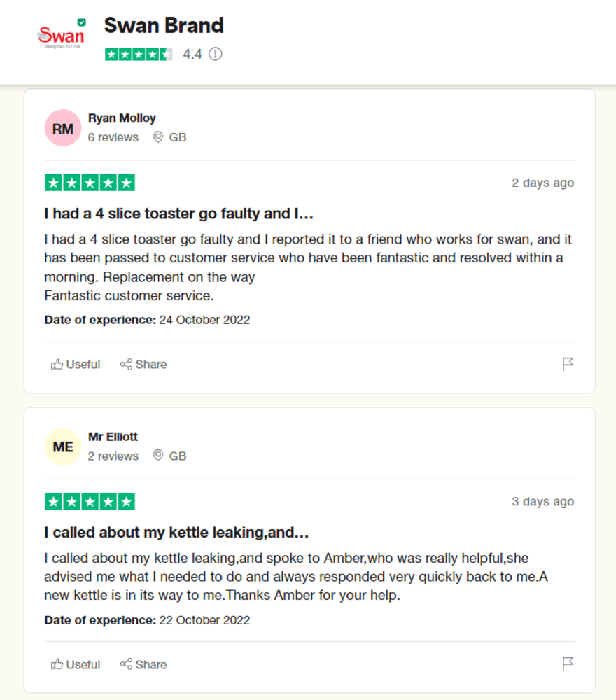Open Mr Elliott's profile name link
This screenshot has height=700, width=616.
[113, 436]
